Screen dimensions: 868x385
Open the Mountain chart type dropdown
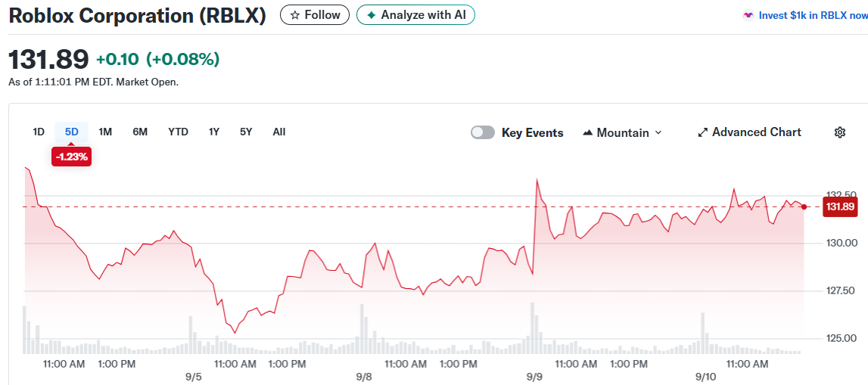623,133
